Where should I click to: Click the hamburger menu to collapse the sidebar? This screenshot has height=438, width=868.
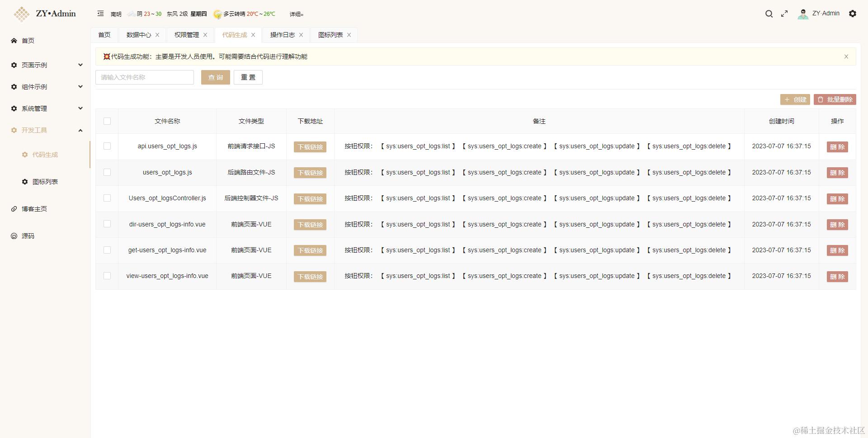tap(100, 13)
